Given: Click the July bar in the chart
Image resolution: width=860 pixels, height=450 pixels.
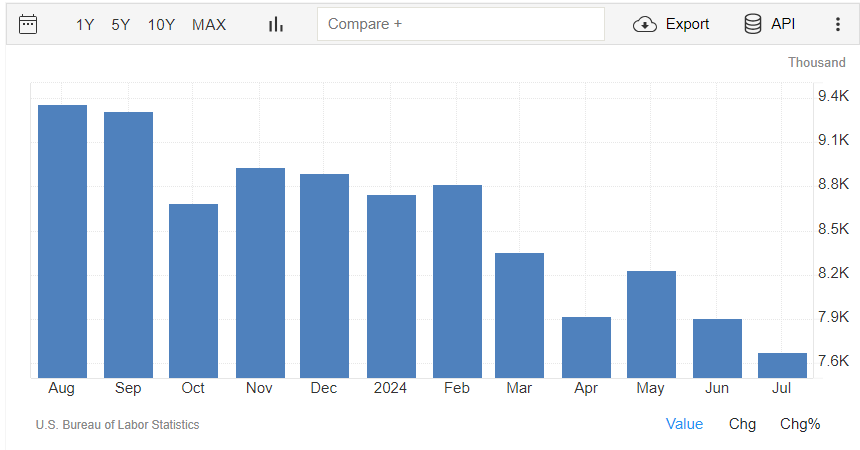Looking at the screenshot, I should pos(783,365).
